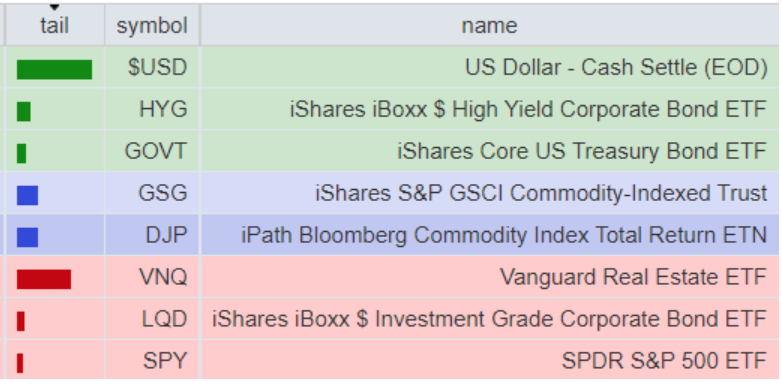The height and width of the screenshot is (384, 782).
Task: Click the SPY red tail bar
Action: (20, 363)
